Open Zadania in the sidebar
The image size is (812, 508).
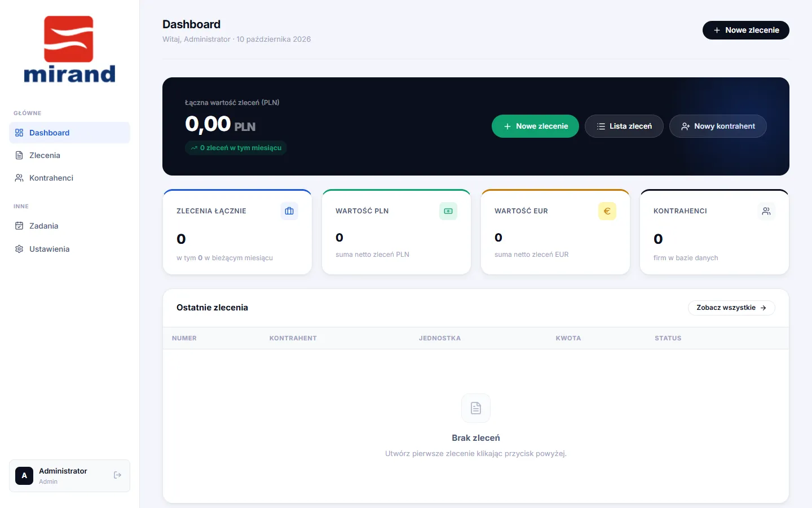click(x=69, y=226)
